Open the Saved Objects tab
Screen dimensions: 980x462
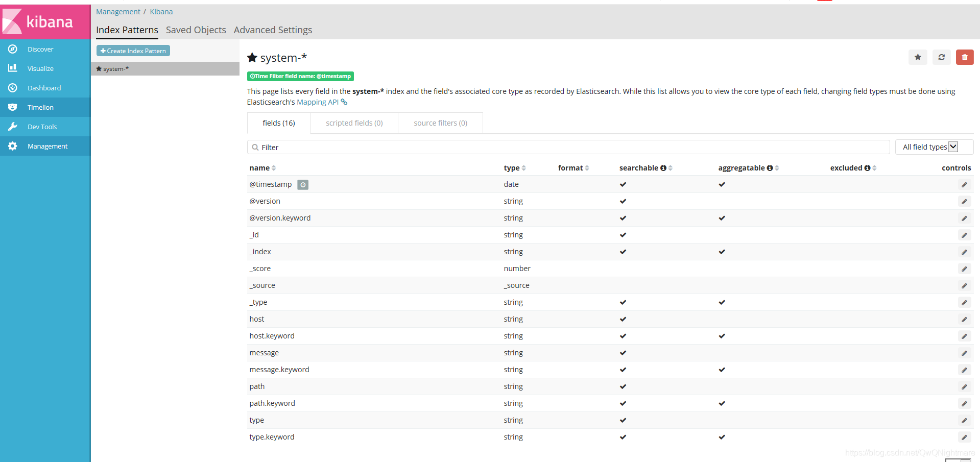click(196, 30)
